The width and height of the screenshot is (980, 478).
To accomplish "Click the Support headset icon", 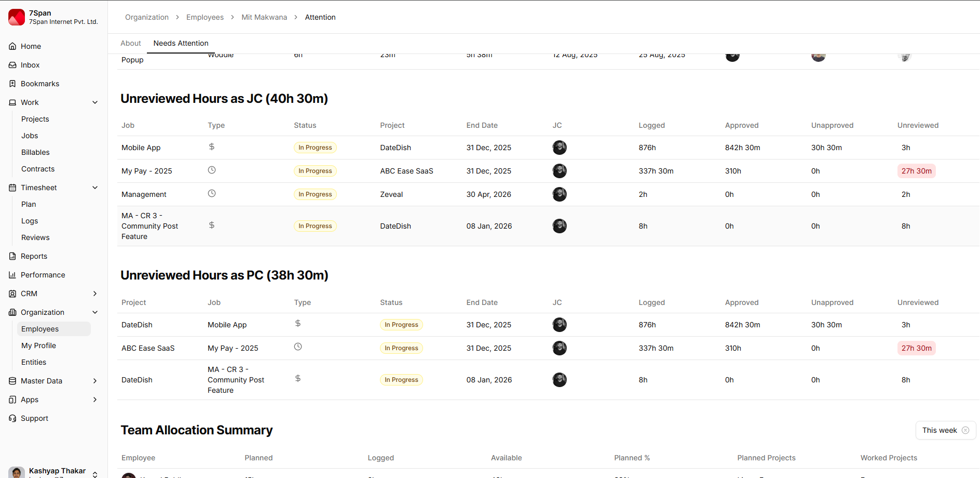I will 12,418.
